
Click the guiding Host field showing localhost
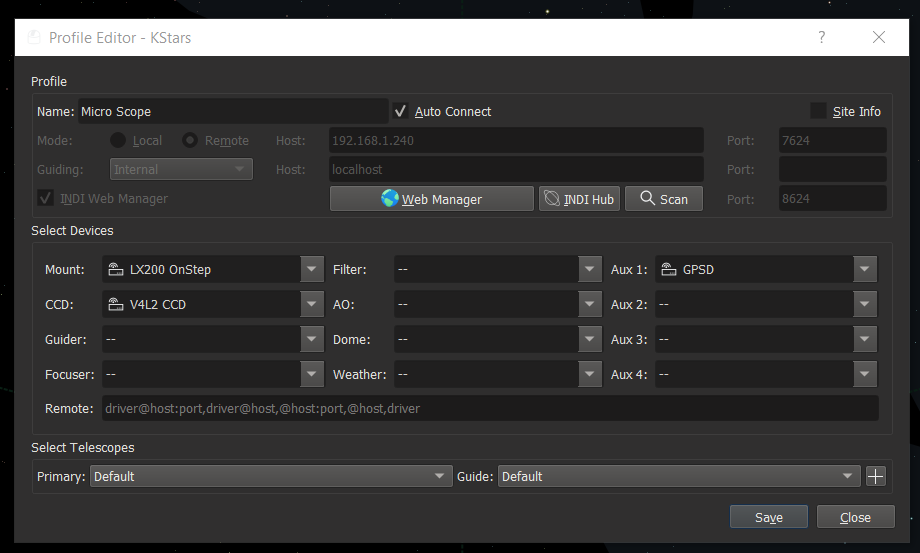[516, 169]
